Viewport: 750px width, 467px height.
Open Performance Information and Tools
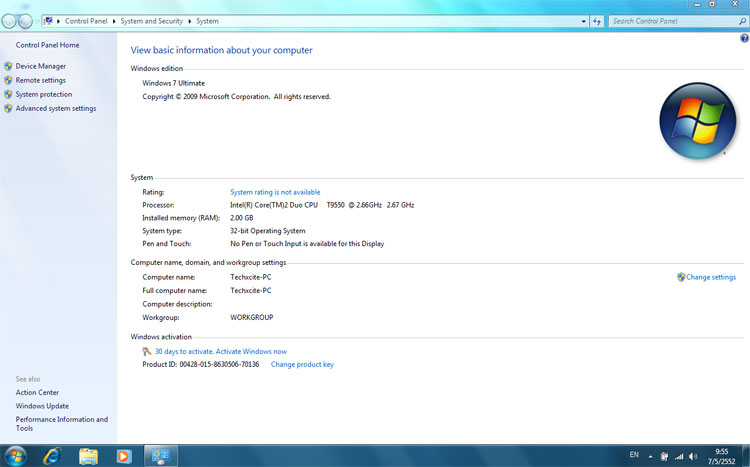coord(62,423)
